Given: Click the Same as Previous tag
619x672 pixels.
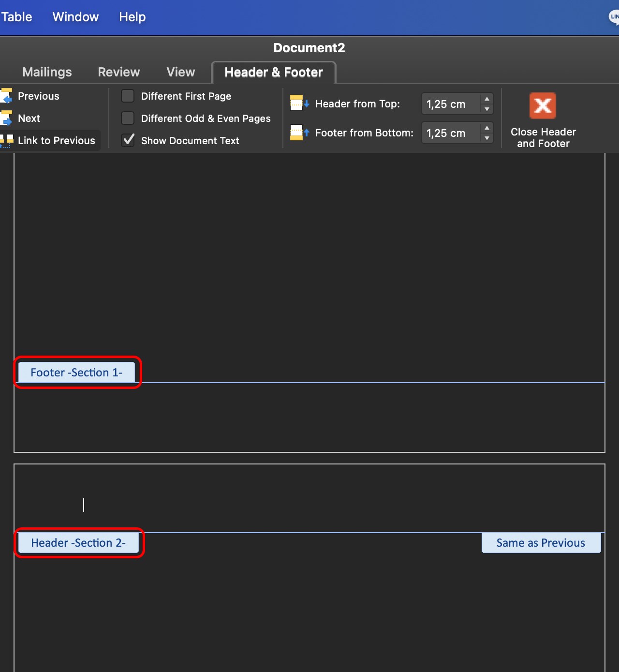Looking at the screenshot, I should point(541,543).
